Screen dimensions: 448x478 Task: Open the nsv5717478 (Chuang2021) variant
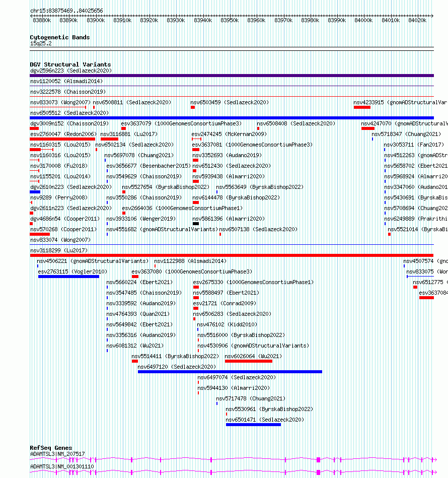251,399
